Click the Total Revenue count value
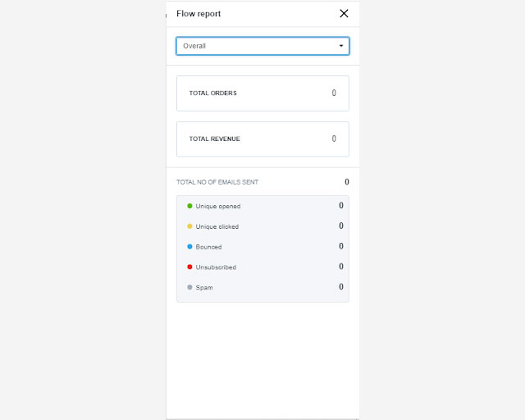Viewport: 525px width, 420px height. 334,139
